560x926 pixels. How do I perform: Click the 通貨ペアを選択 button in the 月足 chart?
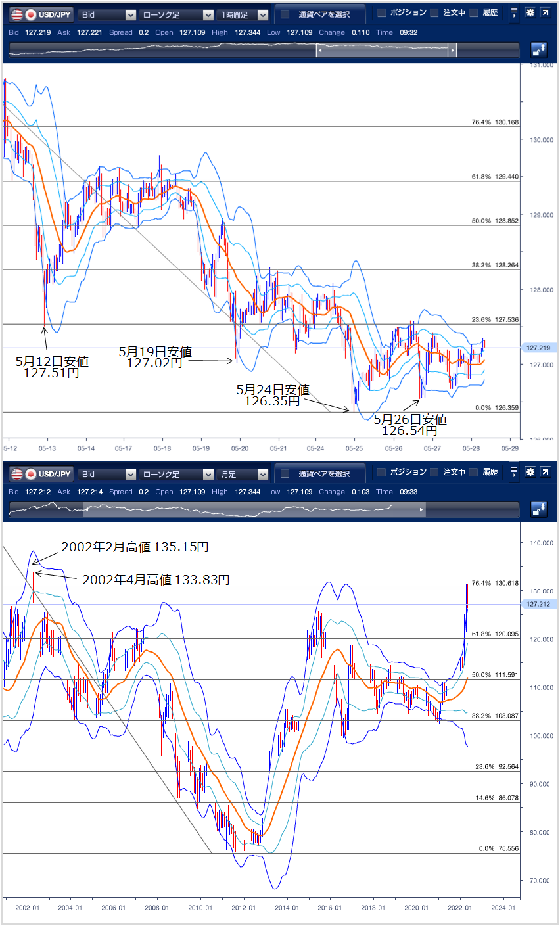point(319,473)
